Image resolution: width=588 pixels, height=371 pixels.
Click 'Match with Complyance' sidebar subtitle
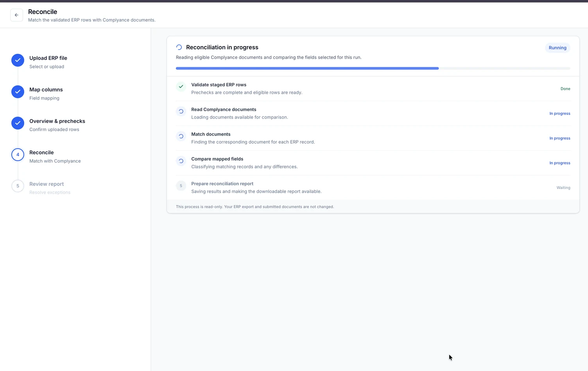(55, 161)
